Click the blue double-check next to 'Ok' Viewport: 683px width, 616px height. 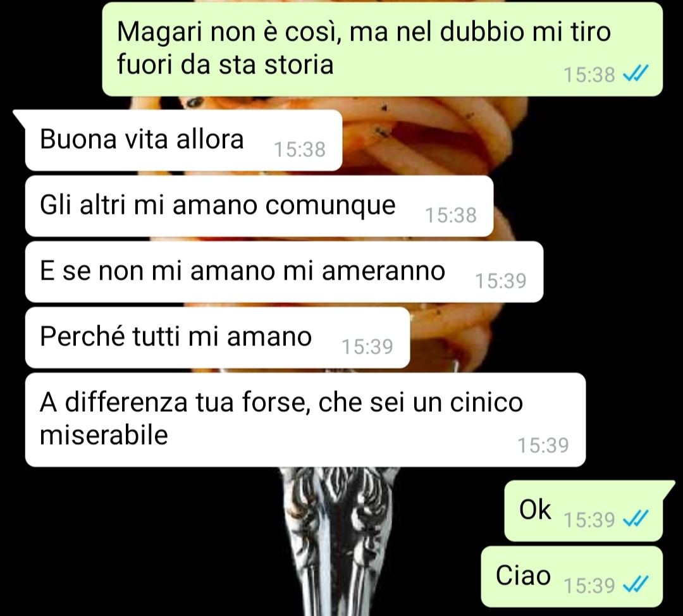coord(636,519)
